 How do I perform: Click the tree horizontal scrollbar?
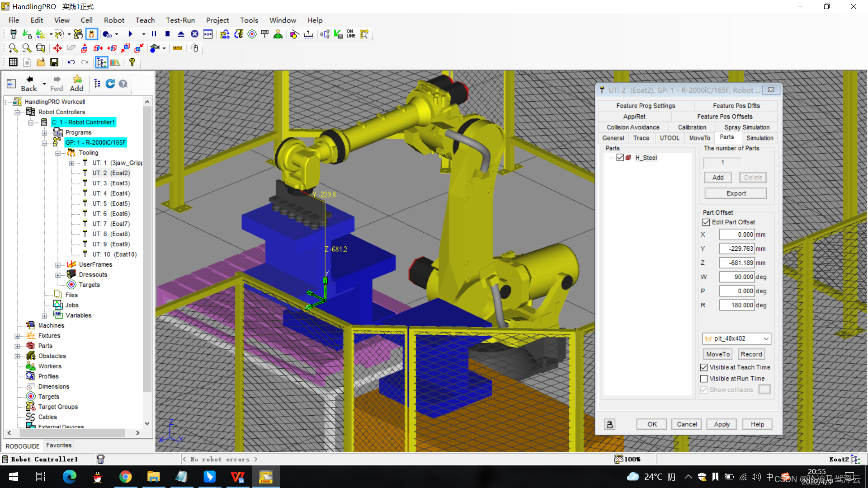[x=72, y=433]
